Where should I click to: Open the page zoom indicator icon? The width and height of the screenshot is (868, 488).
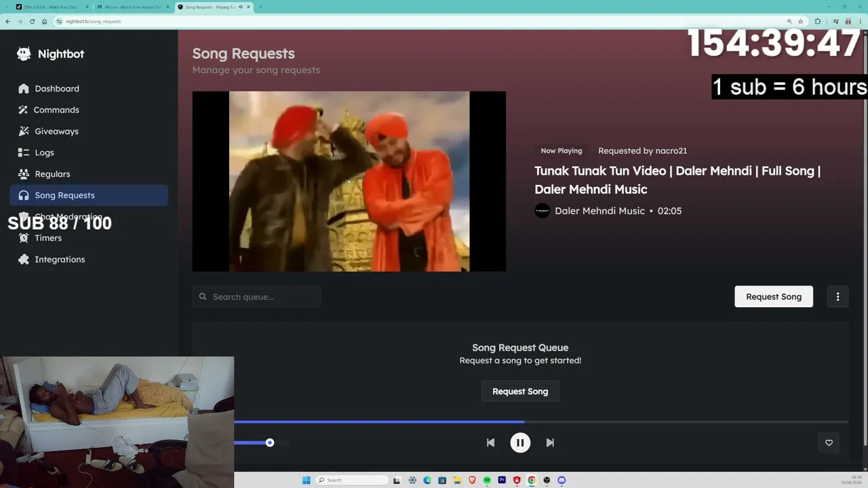(789, 21)
